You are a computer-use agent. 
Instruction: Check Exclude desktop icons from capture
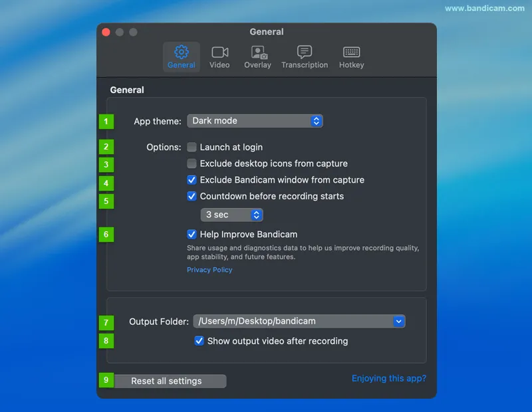(x=192, y=163)
